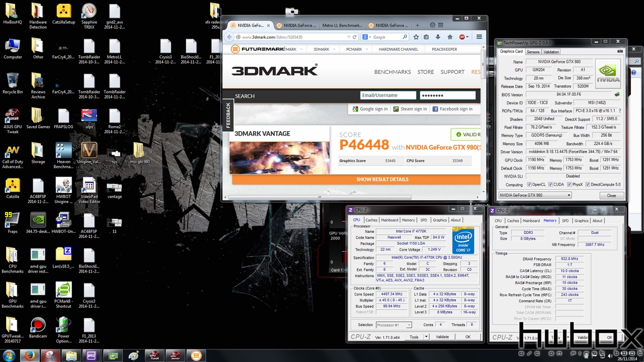The width and height of the screenshot is (644, 362).
Task: Switch to GPU-Z Validation tab
Action: (551, 52)
